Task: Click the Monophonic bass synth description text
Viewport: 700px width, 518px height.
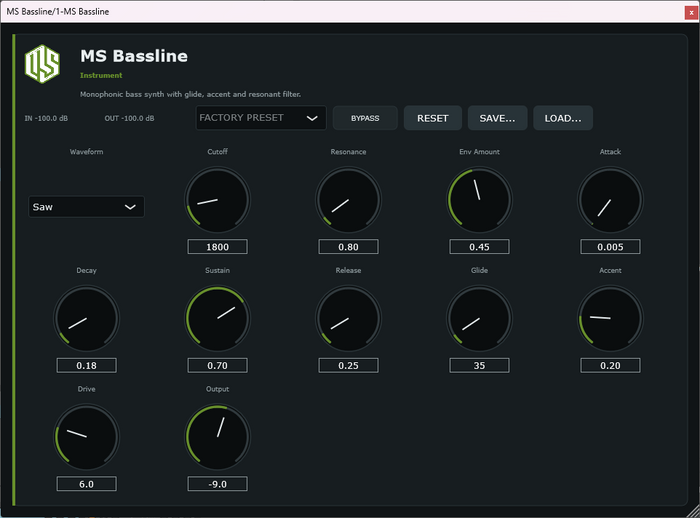Action: (191, 94)
